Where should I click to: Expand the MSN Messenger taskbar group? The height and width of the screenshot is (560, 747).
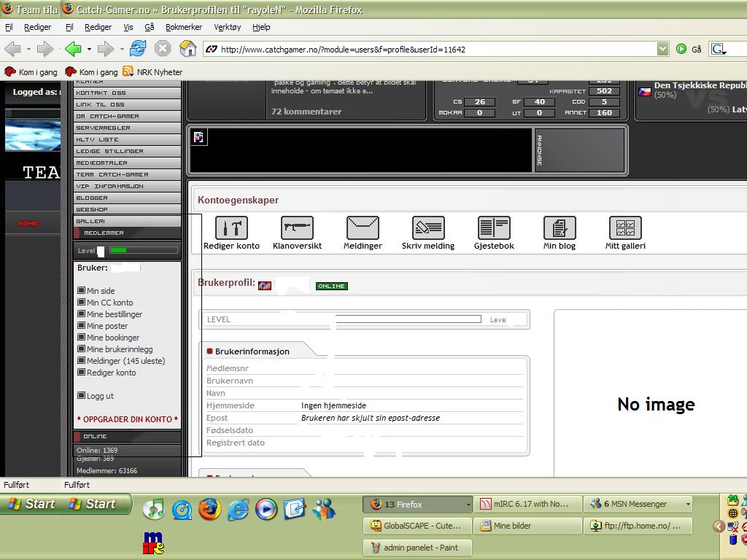pyautogui.click(x=687, y=504)
